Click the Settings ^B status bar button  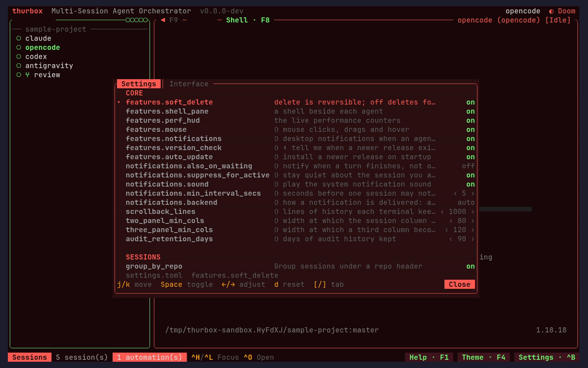547,357
